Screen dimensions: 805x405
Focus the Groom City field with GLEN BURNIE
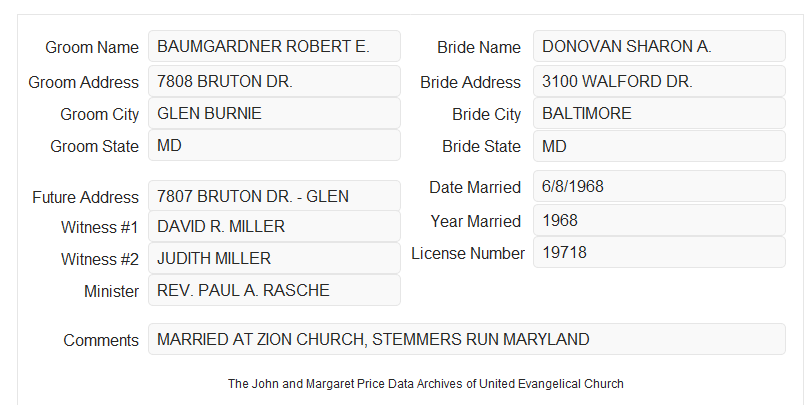click(x=274, y=113)
